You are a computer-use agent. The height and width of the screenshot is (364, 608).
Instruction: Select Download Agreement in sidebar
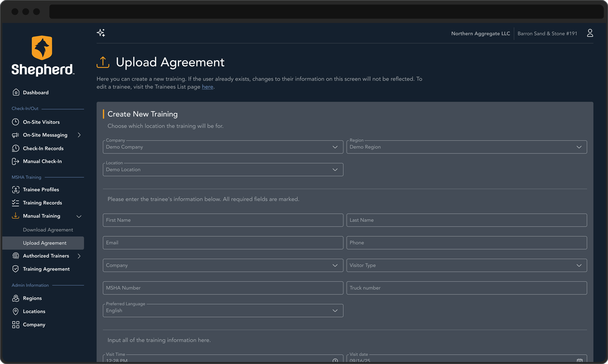click(x=48, y=230)
